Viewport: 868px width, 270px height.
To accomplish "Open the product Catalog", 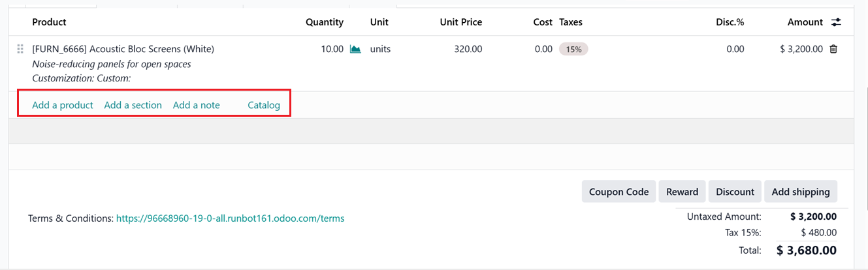I will tap(264, 105).
